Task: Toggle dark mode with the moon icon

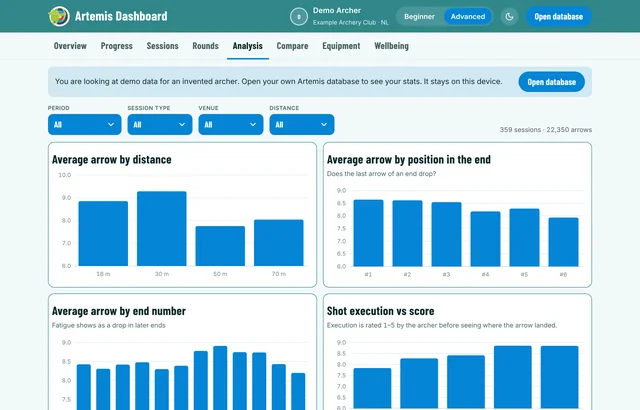Action: click(x=509, y=17)
